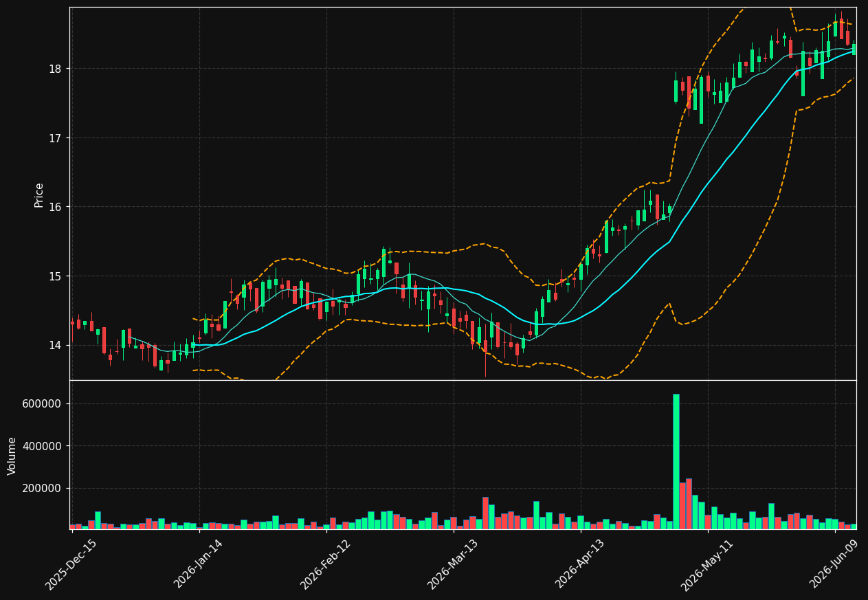Image resolution: width=868 pixels, height=600 pixels.
Task: Click the tallest volume bar above 600000
Action: [676, 461]
